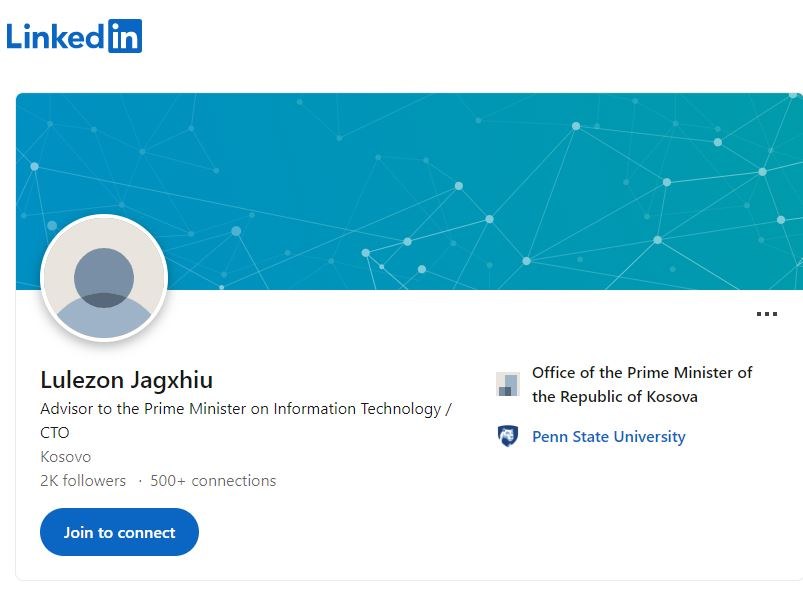Click the Advisor to the Prime Minister headline

246,420
